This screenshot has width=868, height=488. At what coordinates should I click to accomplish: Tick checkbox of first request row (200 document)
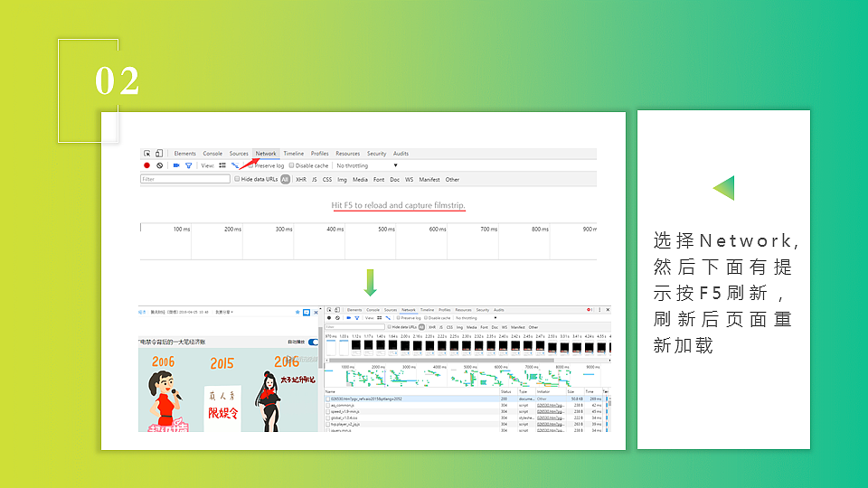[327, 399]
